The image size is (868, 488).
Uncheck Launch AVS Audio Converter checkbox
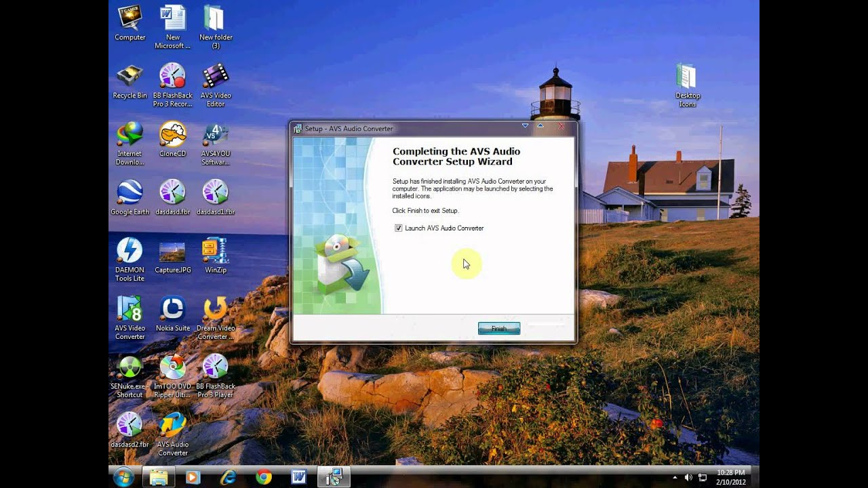(x=399, y=228)
